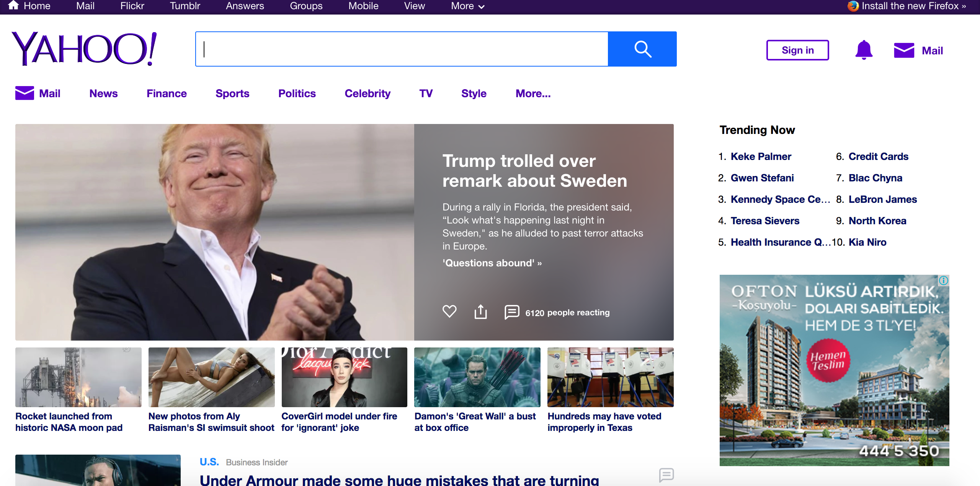Screen dimensions: 980x486
Task: Open 'Questions abound' link
Action: 492,263
